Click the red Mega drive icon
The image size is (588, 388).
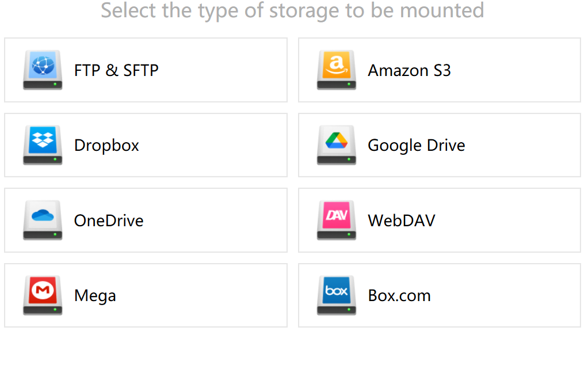click(43, 295)
